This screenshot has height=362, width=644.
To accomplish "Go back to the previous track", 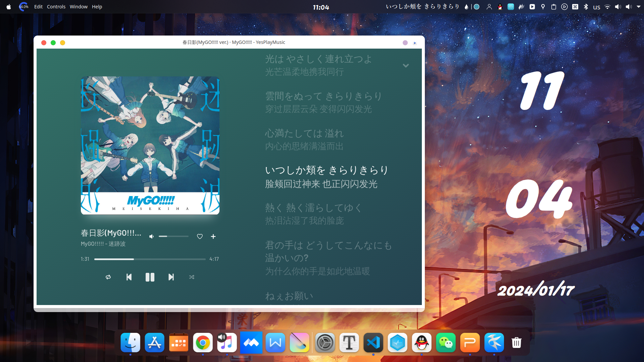I will point(129,277).
